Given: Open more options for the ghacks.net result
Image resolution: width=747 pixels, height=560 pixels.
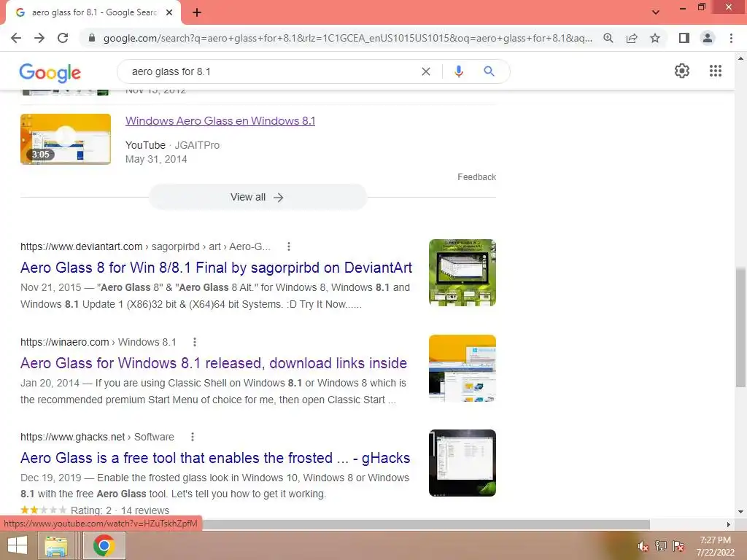Looking at the screenshot, I should 193,437.
